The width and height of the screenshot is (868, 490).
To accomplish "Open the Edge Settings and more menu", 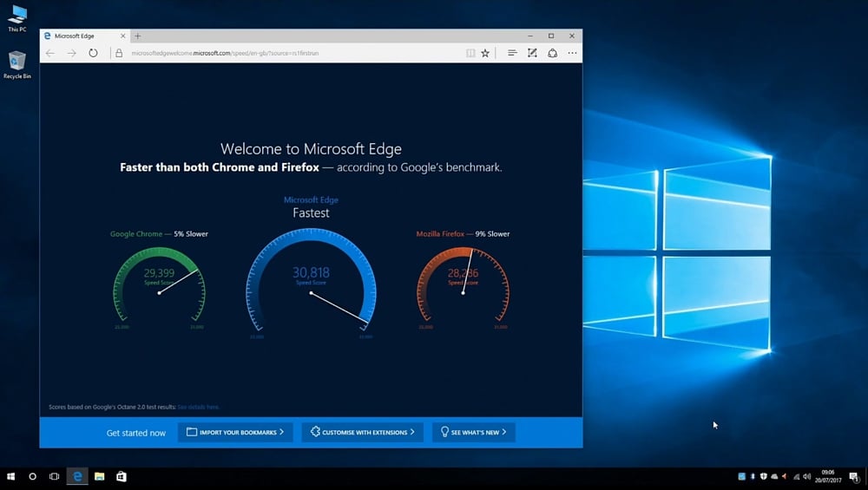I will coord(572,53).
